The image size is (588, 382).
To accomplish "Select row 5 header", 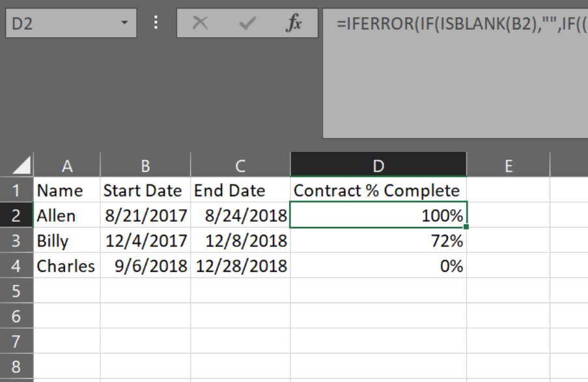I will (16, 291).
